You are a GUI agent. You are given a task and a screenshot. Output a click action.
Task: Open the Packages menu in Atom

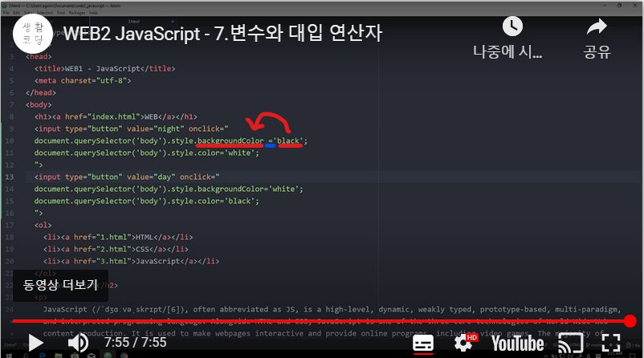tap(77, 13)
